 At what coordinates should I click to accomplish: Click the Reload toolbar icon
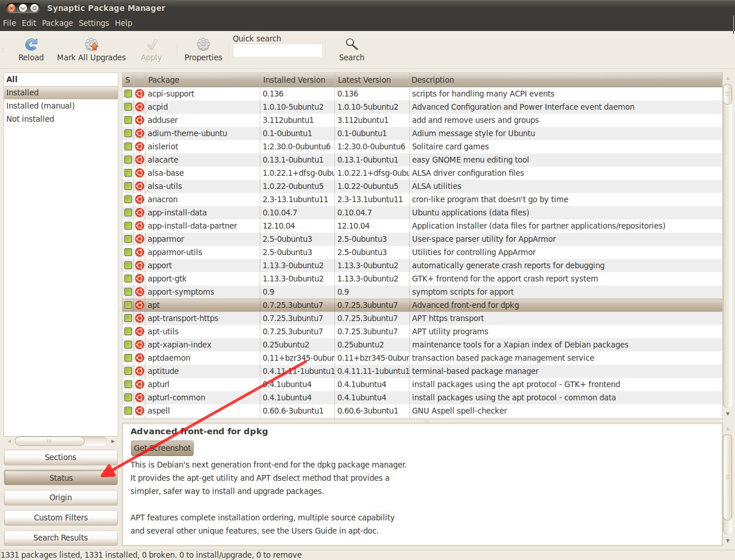point(31,44)
